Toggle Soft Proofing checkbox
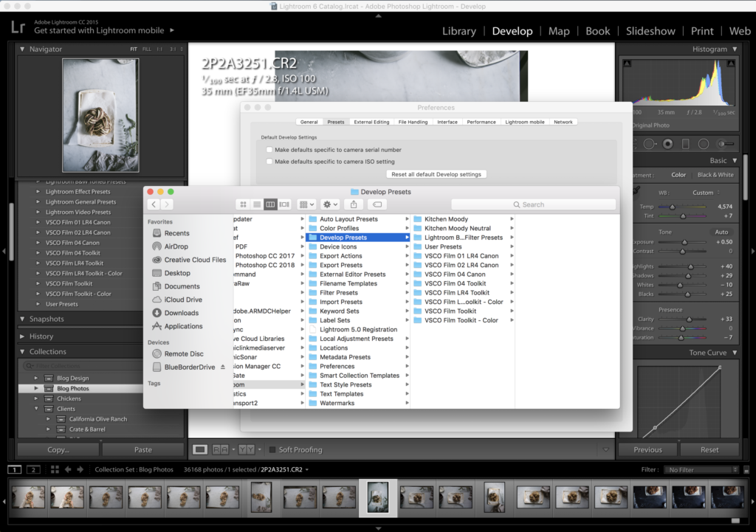The height and width of the screenshot is (532, 756). pos(272,449)
